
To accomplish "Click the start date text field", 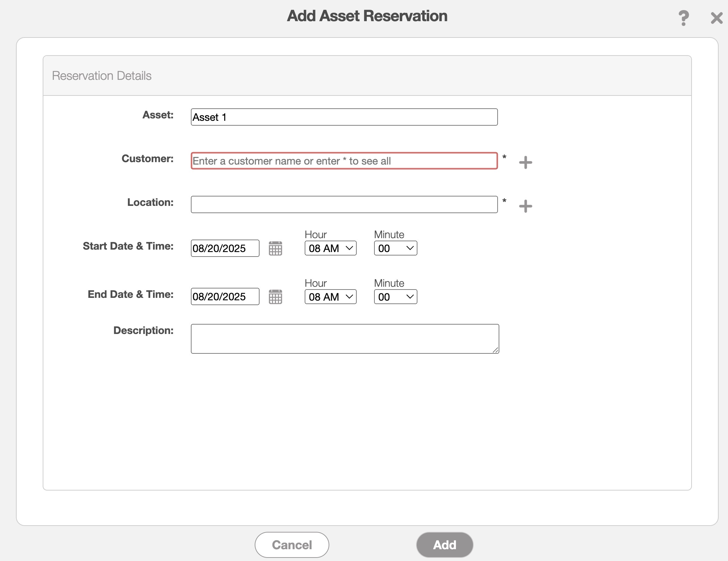I will coord(225,249).
